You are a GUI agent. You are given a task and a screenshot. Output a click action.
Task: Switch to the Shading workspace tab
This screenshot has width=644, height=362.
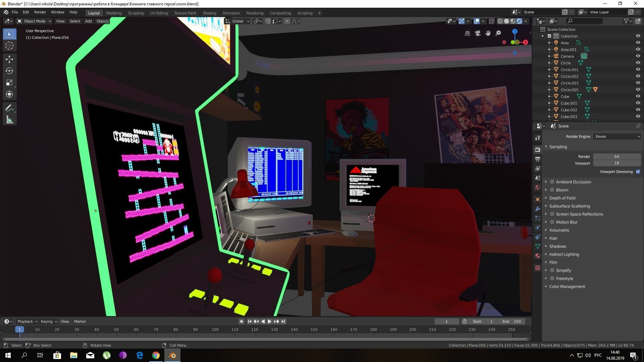tap(209, 13)
